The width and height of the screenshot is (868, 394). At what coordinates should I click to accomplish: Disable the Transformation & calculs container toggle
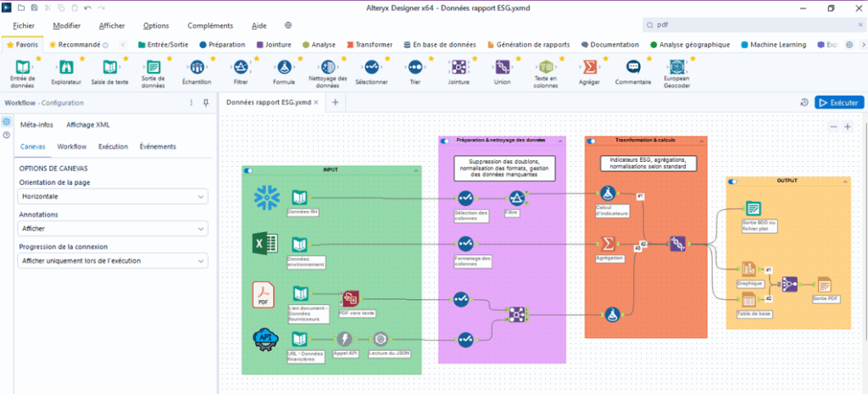point(591,141)
